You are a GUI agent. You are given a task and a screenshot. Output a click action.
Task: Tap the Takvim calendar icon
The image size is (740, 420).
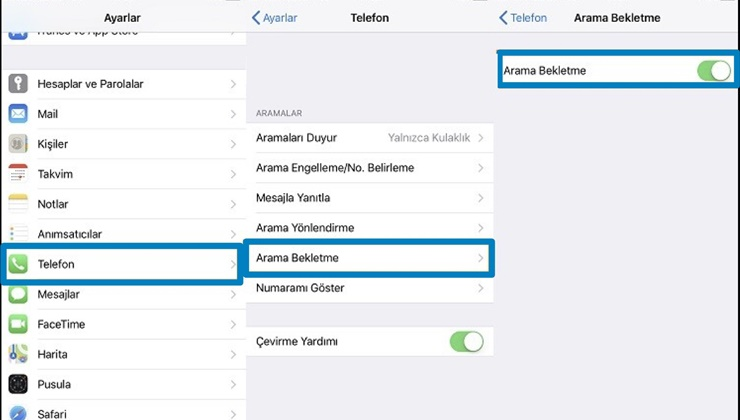(x=18, y=174)
